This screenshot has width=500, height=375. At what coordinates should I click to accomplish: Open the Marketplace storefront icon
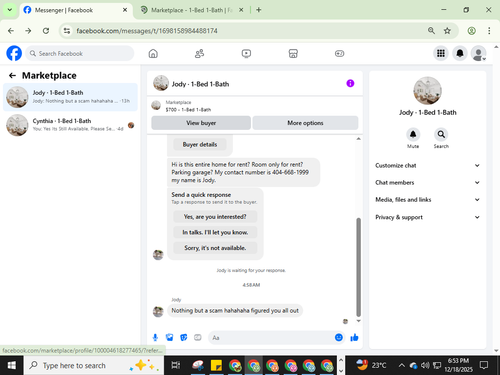pos(293,53)
